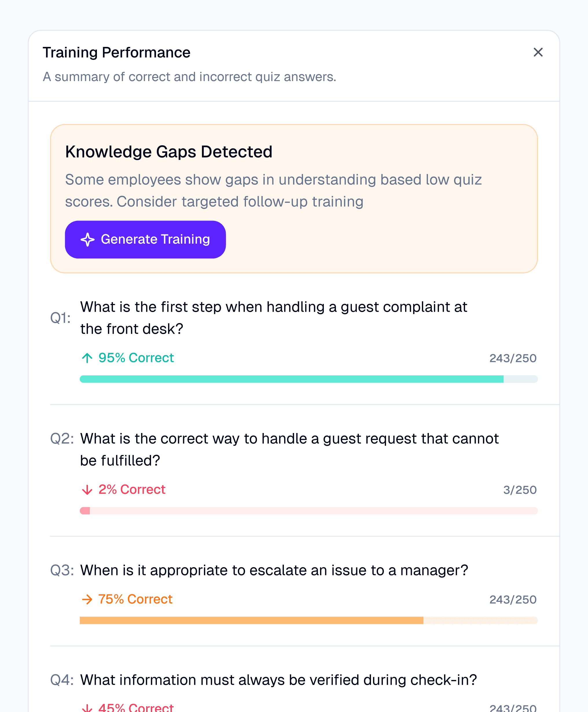Viewport: 588px width, 712px height.
Task: Select the Q1 guest complaint question text
Action: (274, 318)
